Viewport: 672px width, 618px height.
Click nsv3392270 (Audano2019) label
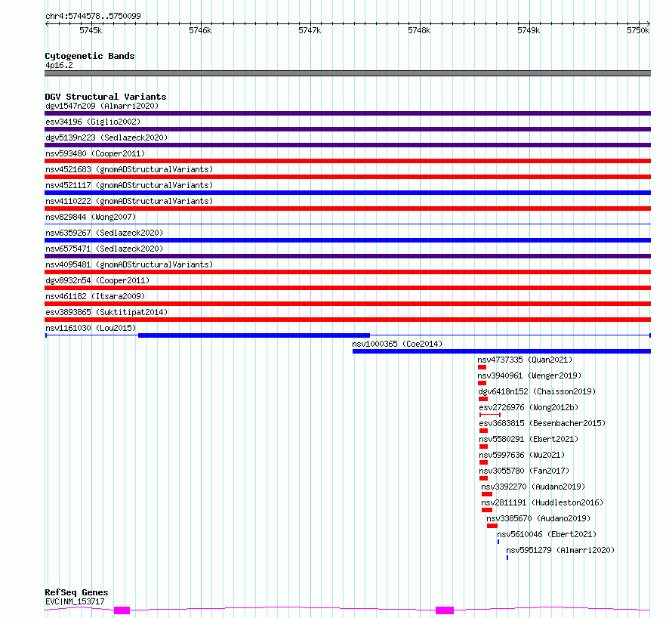pyautogui.click(x=533, y=487)
